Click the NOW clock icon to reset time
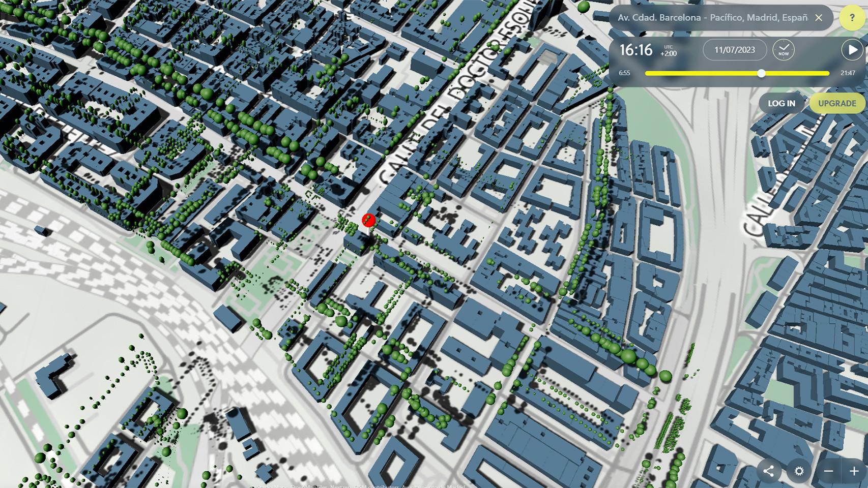Screen dimensions: 868x488 (784, 49)
